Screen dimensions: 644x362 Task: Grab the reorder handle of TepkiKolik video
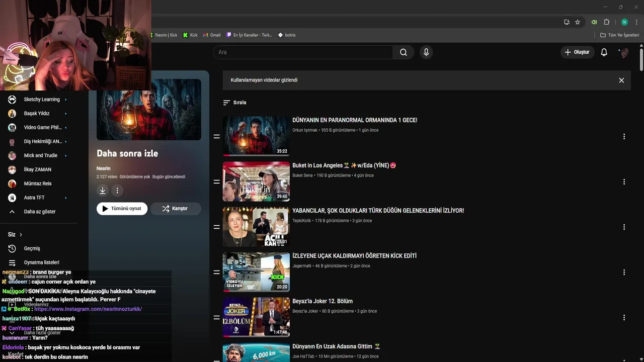pos(216,227)
